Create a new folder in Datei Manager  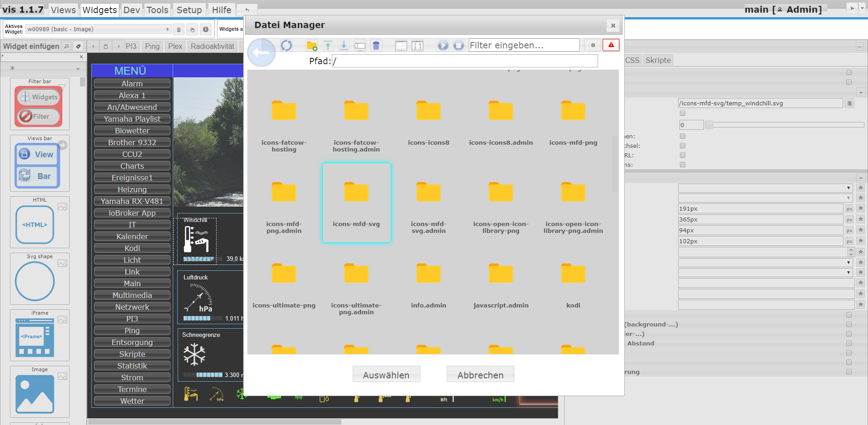(x=311, y=45)
